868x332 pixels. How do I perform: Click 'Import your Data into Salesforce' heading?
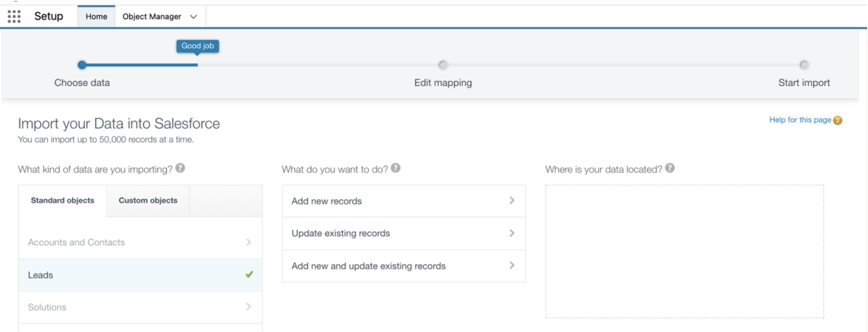point(119,124)
